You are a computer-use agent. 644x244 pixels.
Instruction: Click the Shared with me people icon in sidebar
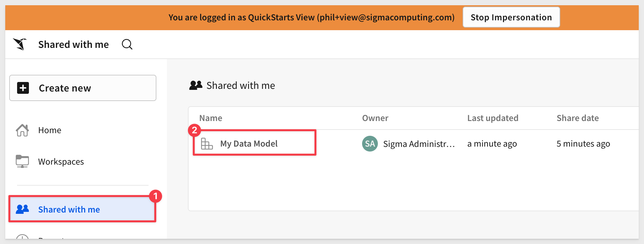pyautogui.click(x=22, y=209)
